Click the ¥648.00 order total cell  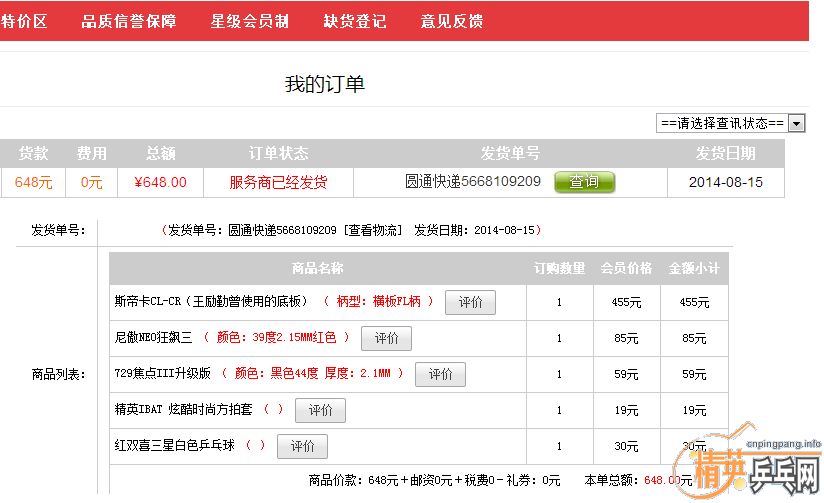pos(160,182)
